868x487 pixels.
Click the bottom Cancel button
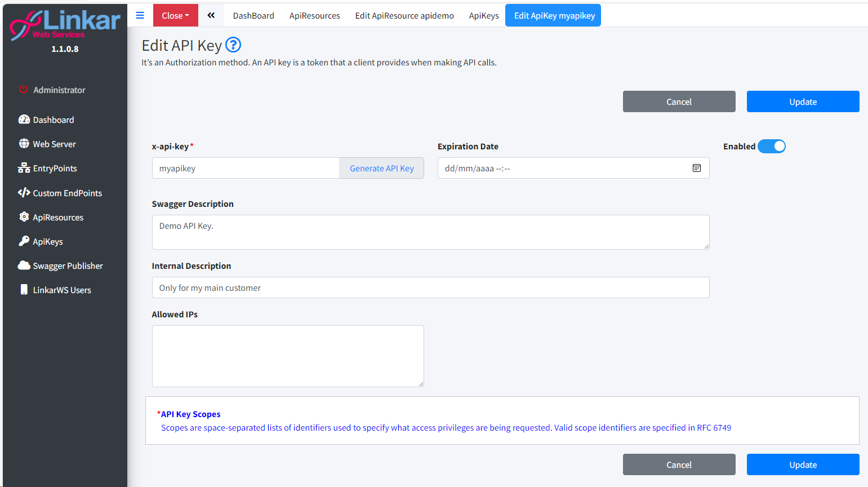pos(679,464)
